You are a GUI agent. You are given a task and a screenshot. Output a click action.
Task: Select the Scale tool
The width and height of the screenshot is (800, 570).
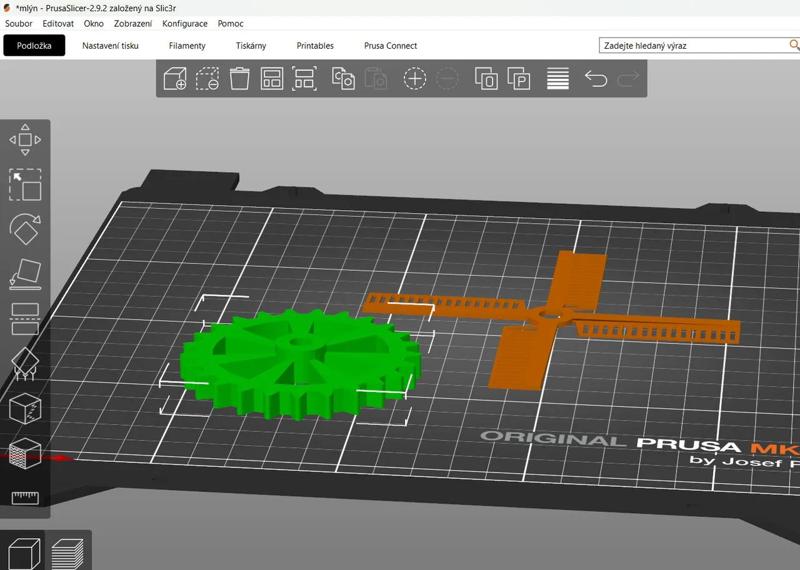pyautogui.click(x=25, y=185)
